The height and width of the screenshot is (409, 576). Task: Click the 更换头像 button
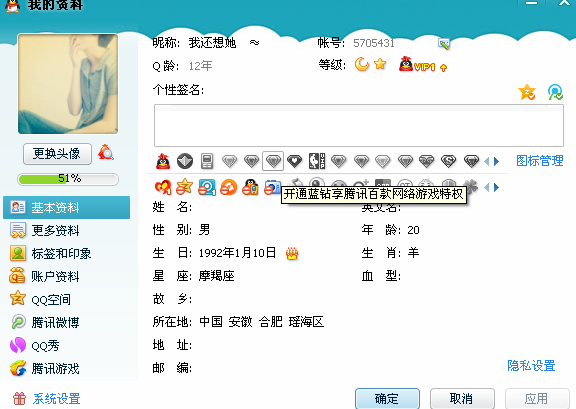point(57,154)
